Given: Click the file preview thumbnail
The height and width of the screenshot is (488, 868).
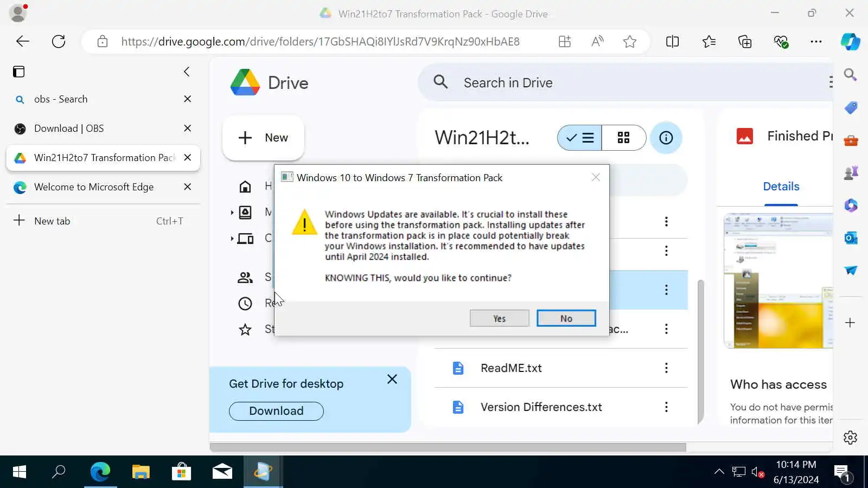Looking at the screenshot, I should (778, 281).
